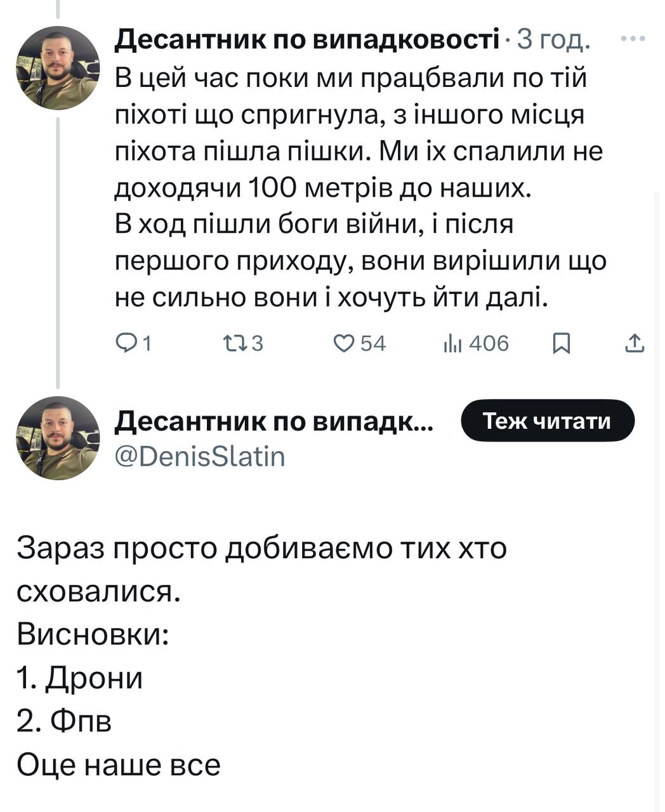Tap the truncated name Десантник по випадк…
The image size is (665, 812).
click(273, 421)
